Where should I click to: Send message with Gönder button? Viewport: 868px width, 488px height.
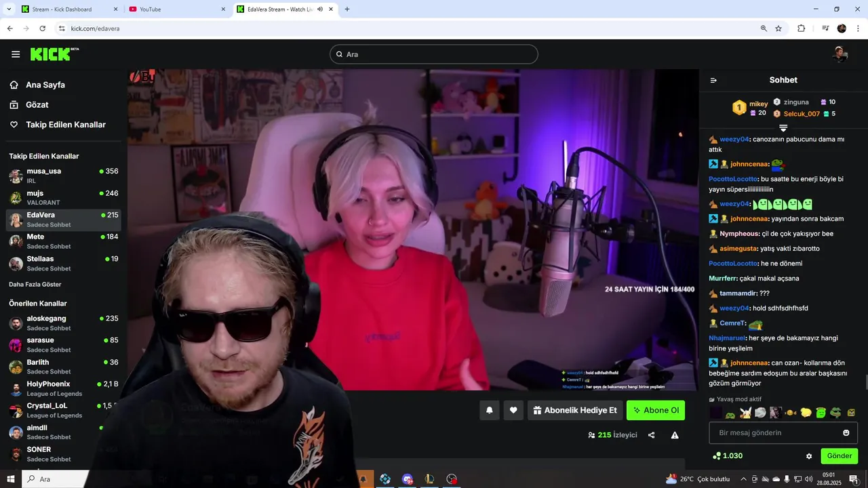840,456
